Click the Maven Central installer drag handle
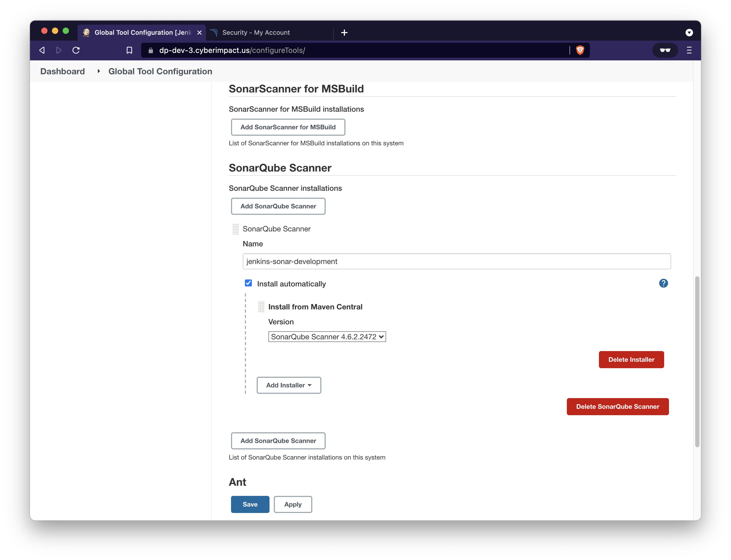The height and width of the screenshot is (560, 731). 261,307
